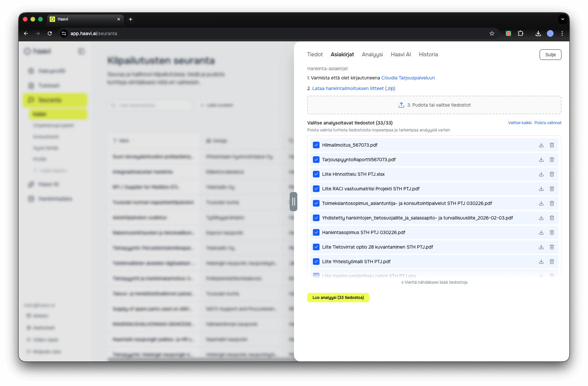Uncheck Liite Hinnoittelu STH PTJ.xlsx checkbox
588x386 pixels.
pos(316,174)
